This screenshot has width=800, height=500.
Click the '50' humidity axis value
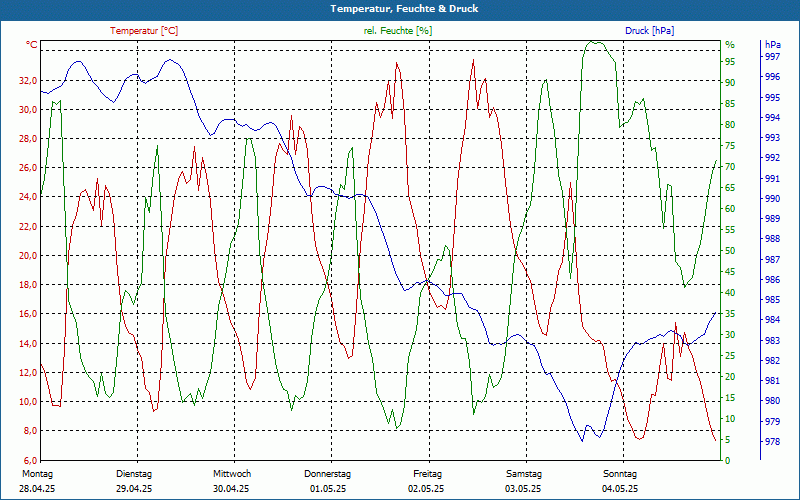coord(730,251)
